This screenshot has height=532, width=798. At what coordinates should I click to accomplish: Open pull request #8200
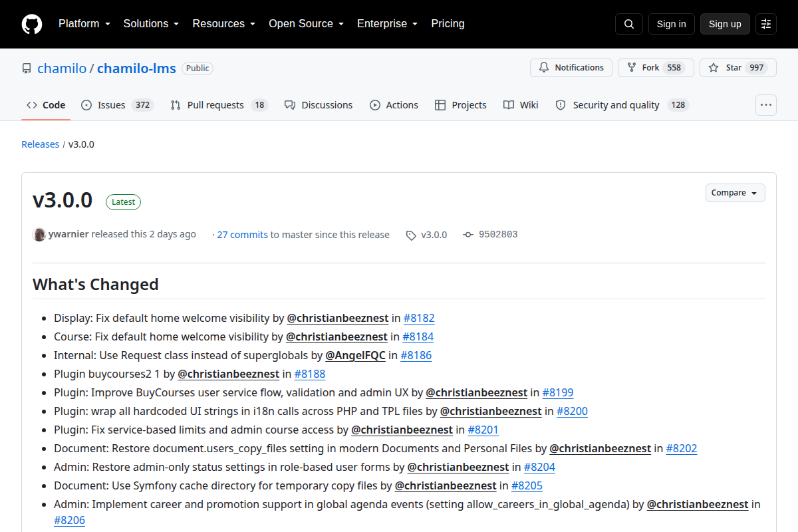[572, 411]
